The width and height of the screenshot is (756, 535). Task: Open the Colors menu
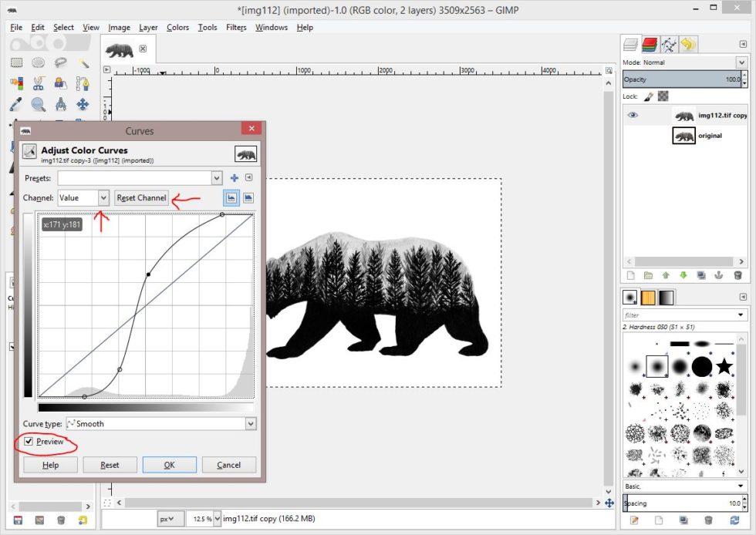click(x=177, y=28)
